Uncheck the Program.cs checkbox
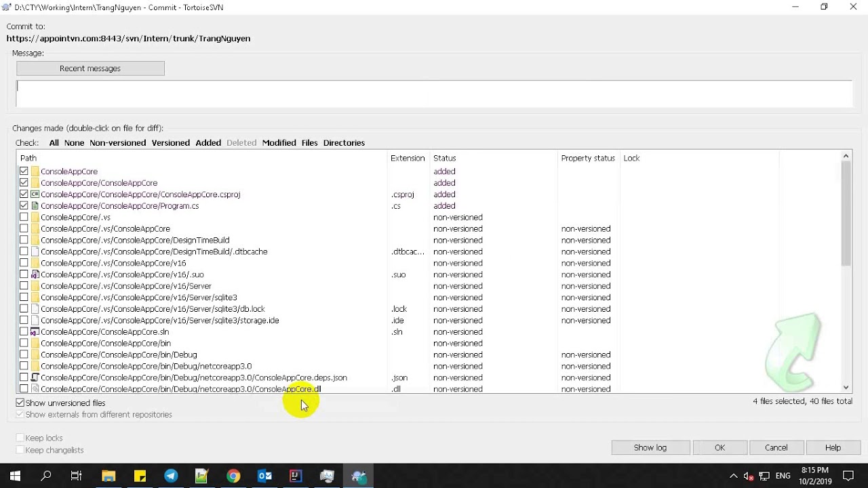Screen dimensions: 868x488 point(24,206)
